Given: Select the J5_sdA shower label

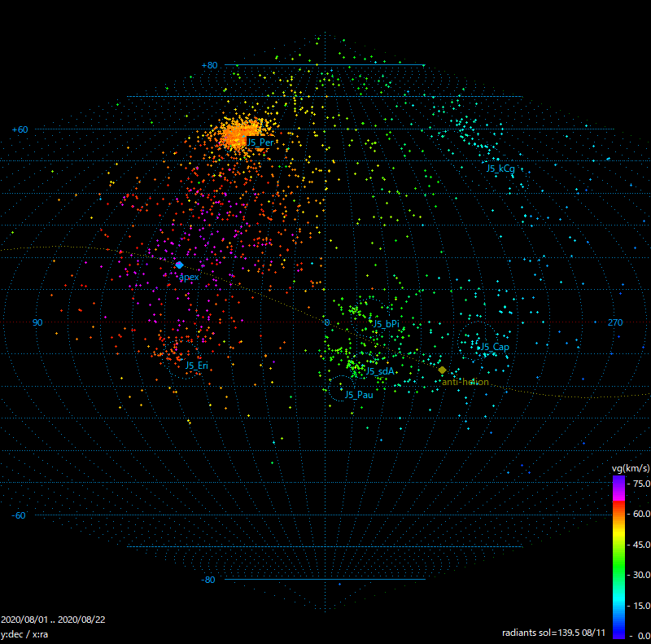Looking at the screenshot, I should (x=380, y=371).
